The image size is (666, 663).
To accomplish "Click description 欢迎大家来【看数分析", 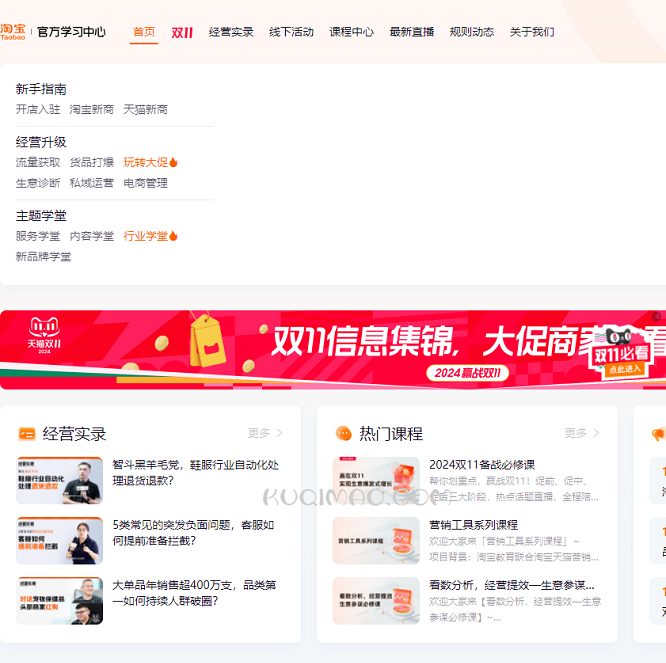I will [515, 609].
